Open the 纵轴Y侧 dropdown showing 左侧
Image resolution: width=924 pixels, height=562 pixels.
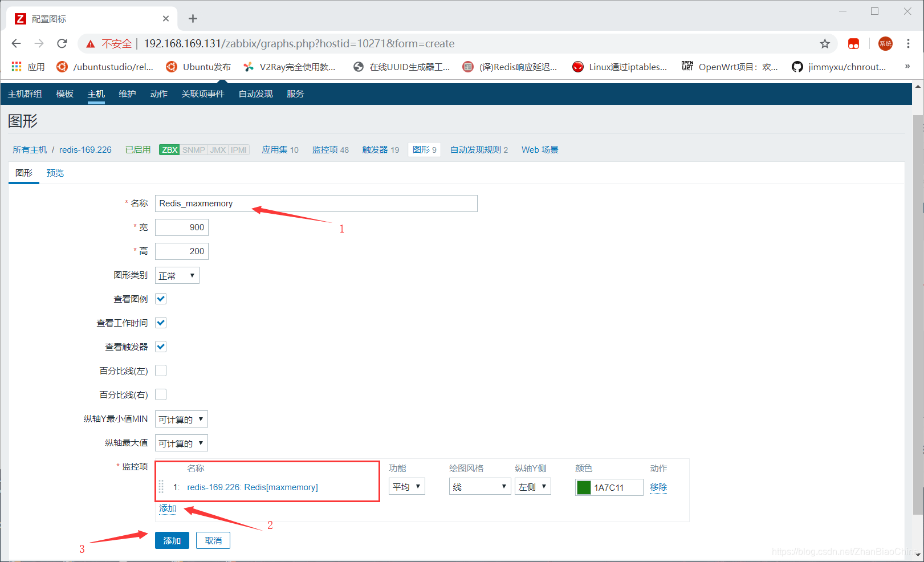tap(533, 487)
